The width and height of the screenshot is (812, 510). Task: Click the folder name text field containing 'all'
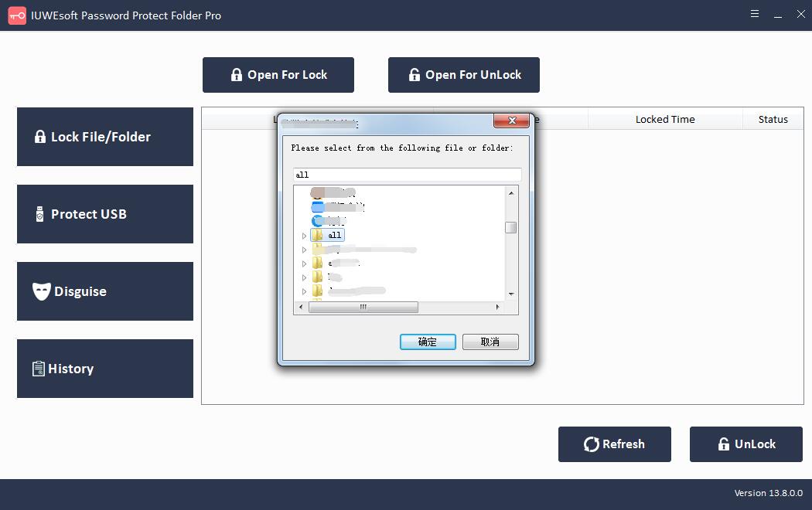[407, 175]
